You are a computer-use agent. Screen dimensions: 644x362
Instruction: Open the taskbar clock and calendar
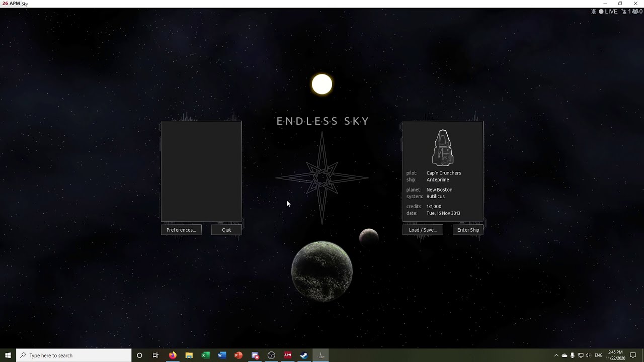(x=615, y=355)
